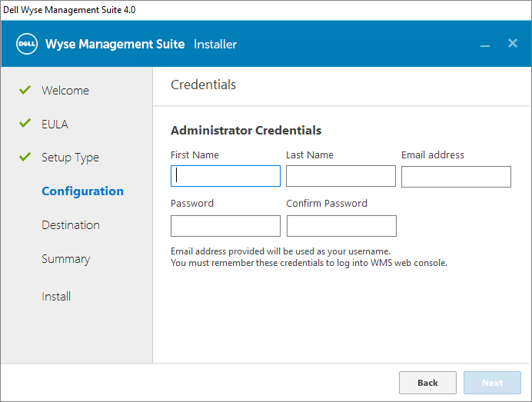The height and width of the screenshot is (402, 532).
Task: Click the Dell logo in the header
Action: (27, 44)
